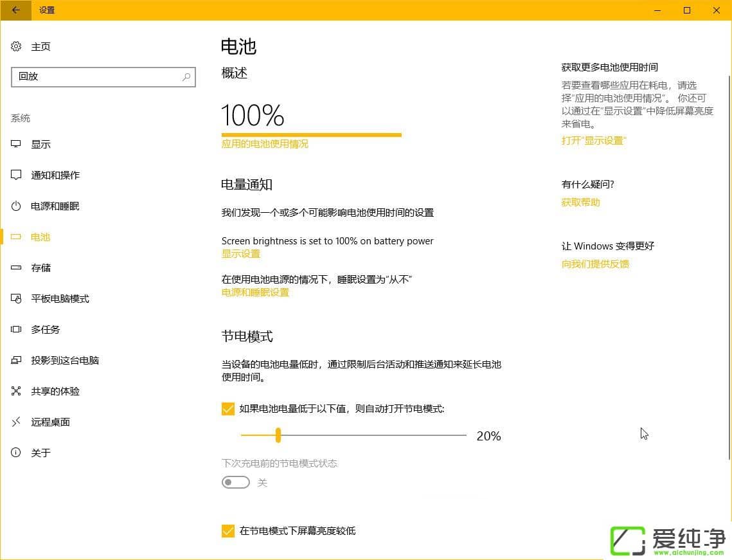Image resolution: width=732 pixels, height=560 pixels.
Task: Uncheck 如果电池电量低于以下值 option
Action: 228,408
